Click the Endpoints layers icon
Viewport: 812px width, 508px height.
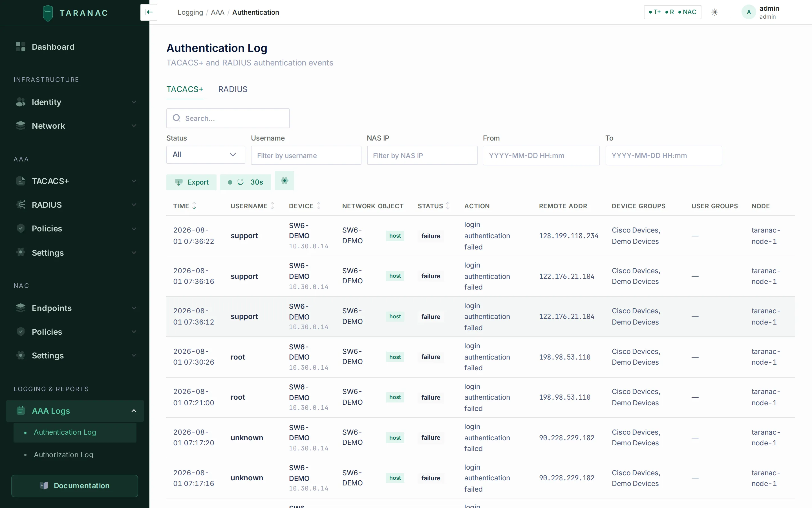(x=21, y=308)
